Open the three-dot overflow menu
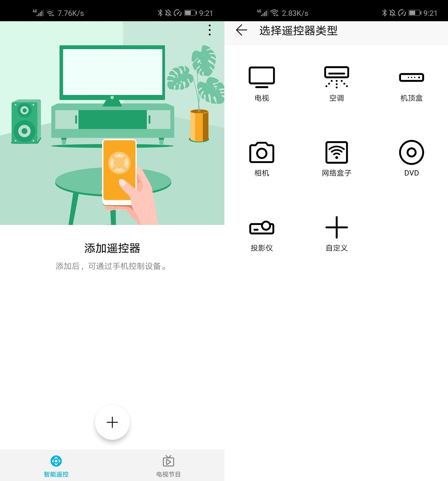This screenshot has height=481, width=448. point(209,30)
